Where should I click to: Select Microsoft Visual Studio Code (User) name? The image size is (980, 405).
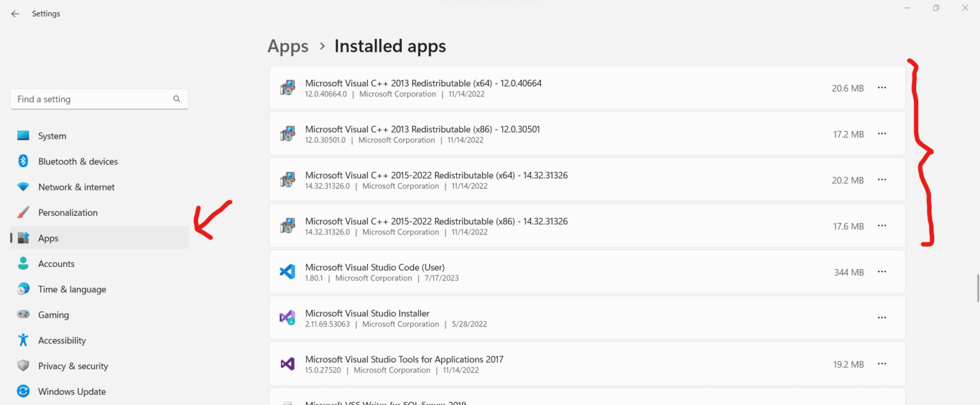[x=375, y=267]
